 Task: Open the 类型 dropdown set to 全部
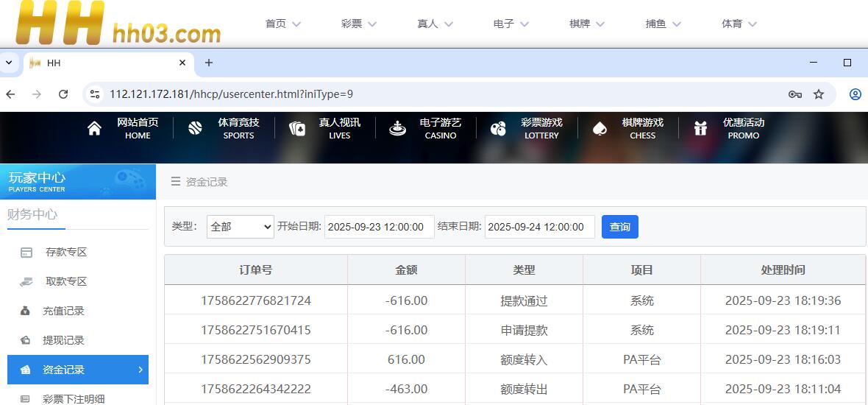point(241,227)
